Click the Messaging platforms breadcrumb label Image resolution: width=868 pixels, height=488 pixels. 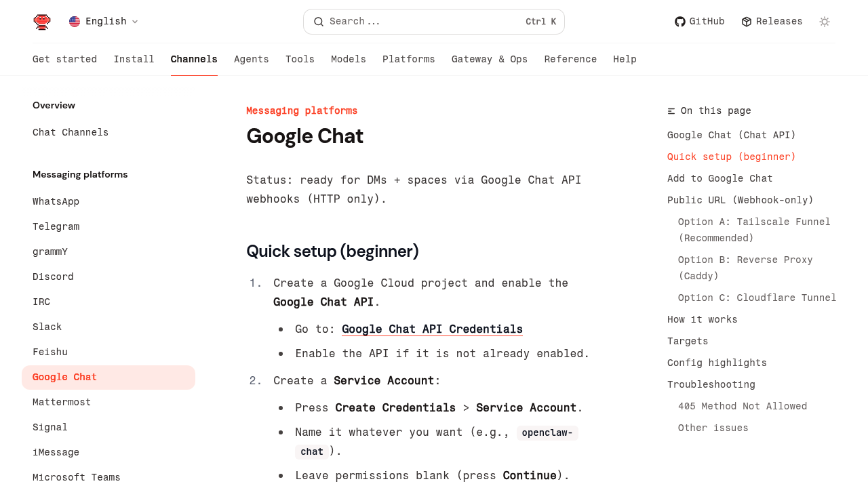(301, 110)
